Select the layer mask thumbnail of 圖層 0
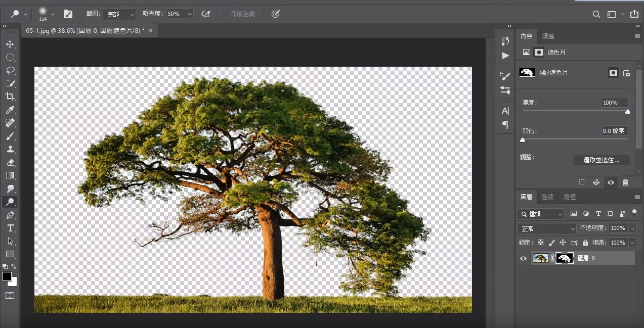644x328 pixels. tap(565, 258)
